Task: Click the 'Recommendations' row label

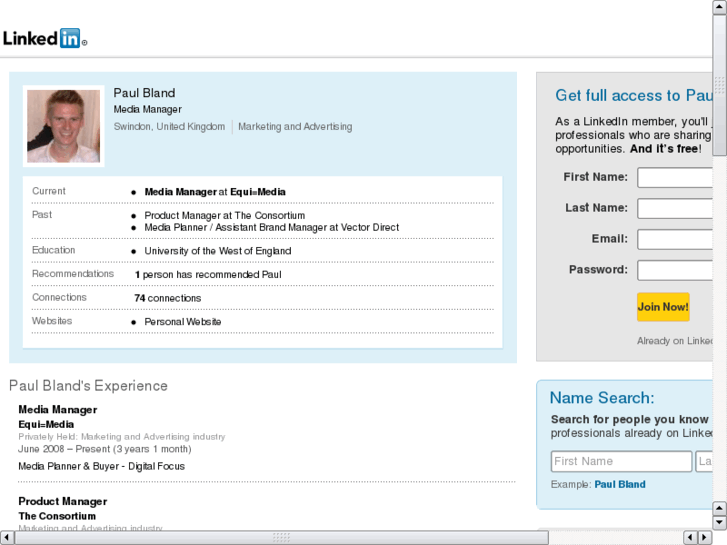Action: pos(73,274)
